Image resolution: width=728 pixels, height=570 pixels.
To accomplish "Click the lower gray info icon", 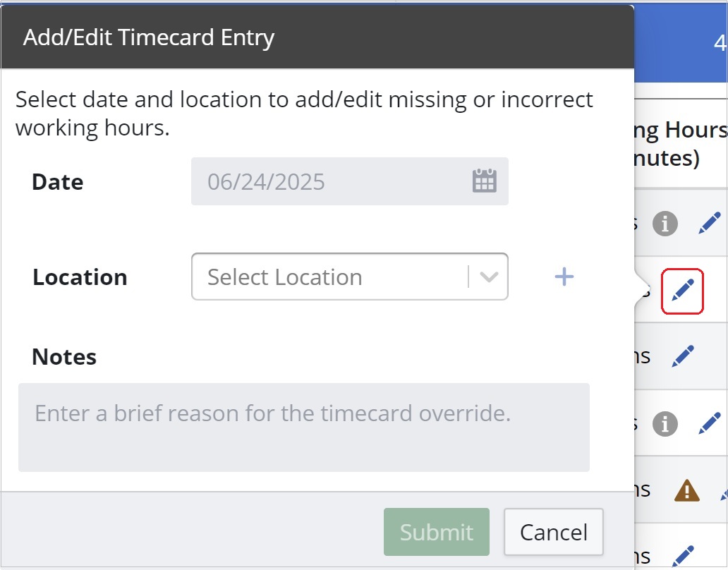I will 665,424.
